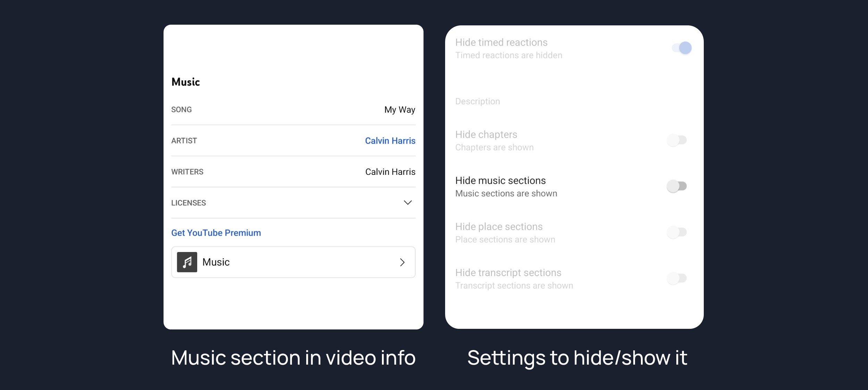868x390 pixels.
Task: Select the Hide chapters setting text
Action: pos(486,135)
